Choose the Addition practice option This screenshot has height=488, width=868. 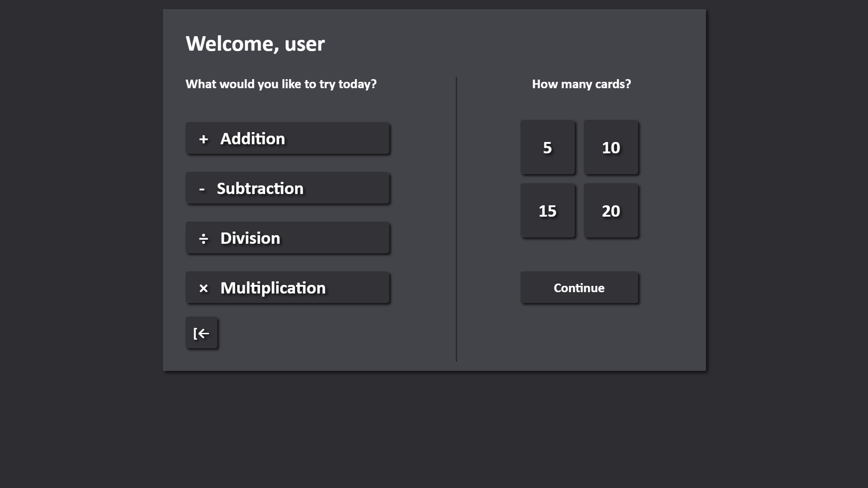click(x=253, y=139)
